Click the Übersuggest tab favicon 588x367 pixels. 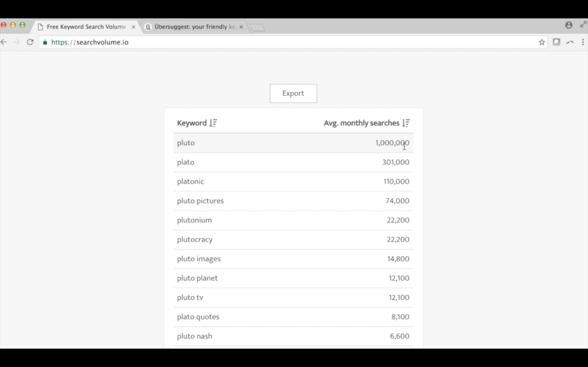click(148, 27)
